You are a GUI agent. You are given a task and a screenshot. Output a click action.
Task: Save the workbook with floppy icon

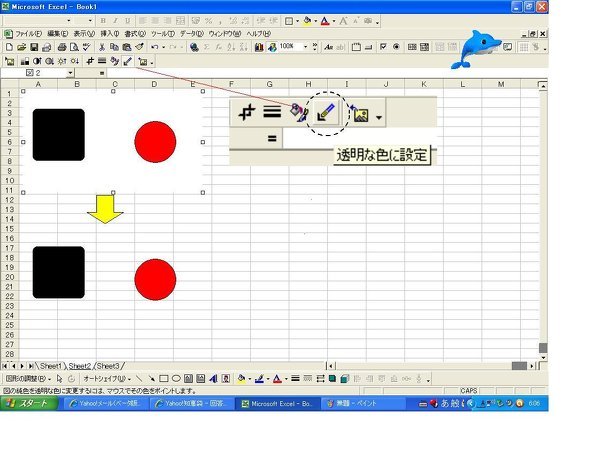pyautogui.click(x=34, y=47)
